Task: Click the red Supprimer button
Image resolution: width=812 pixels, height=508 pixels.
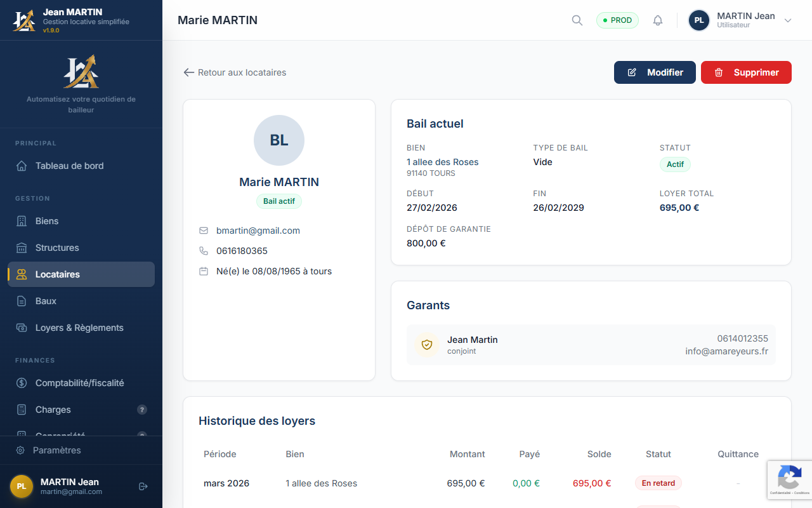Action: 746,72
